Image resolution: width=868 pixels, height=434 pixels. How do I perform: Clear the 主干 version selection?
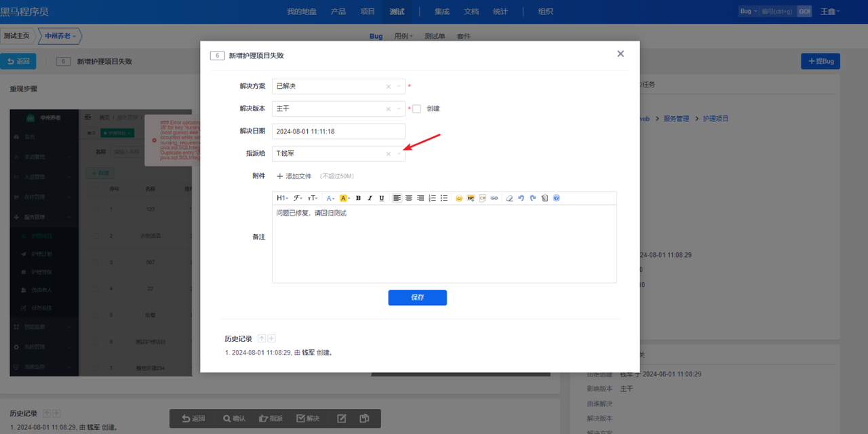coord(389,108)
